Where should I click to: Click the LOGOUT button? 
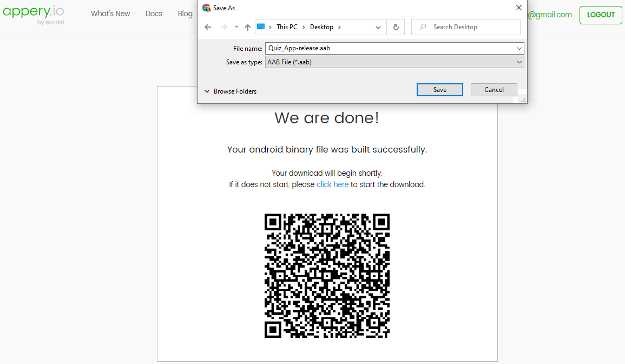600,15
